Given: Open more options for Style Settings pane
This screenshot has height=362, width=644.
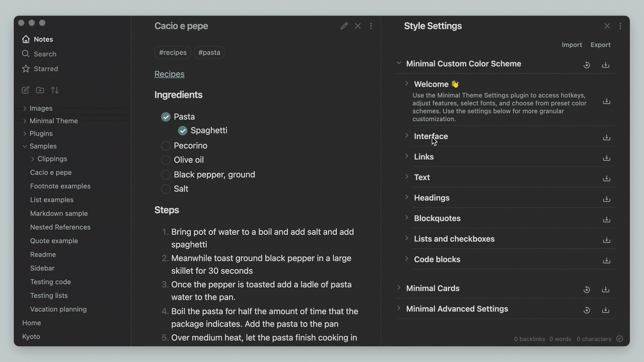Looking at the screenshot, I should click(621, 26).
